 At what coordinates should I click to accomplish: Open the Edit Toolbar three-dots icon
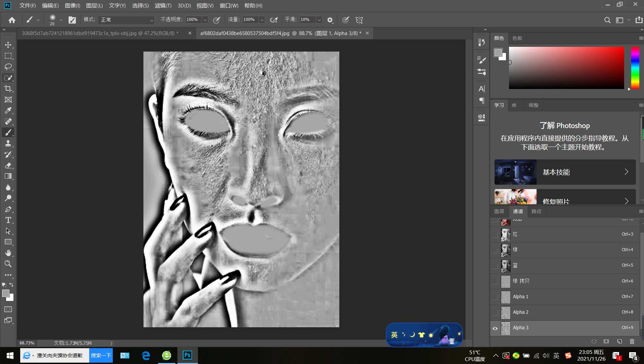(x=8, y=275)
